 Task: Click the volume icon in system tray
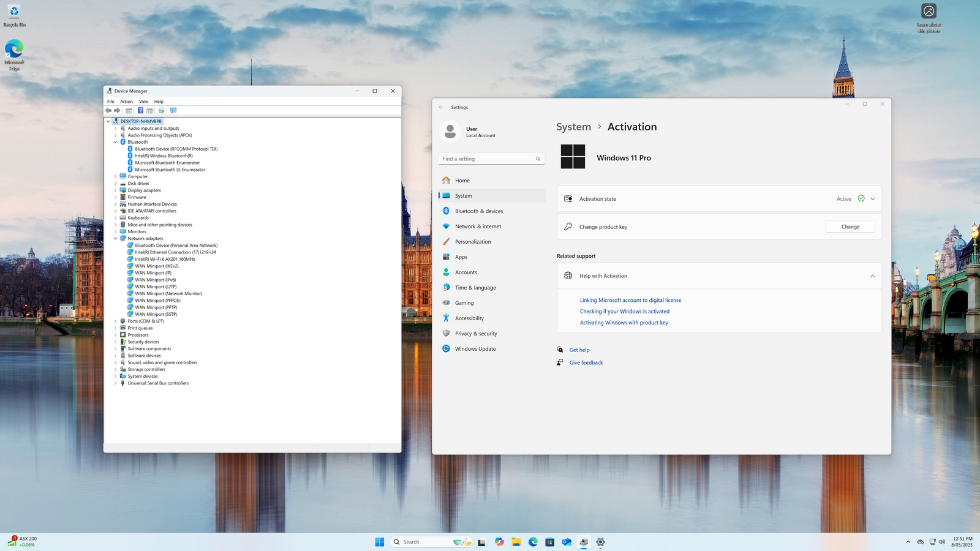pyautogui.click(x=942, y=542)
